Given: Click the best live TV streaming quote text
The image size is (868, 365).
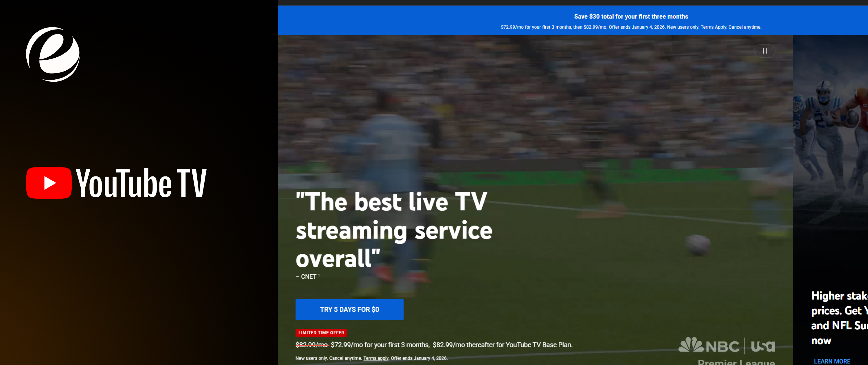Looking at the screenshot, I should pyautogui.click(x=393, y=231).
